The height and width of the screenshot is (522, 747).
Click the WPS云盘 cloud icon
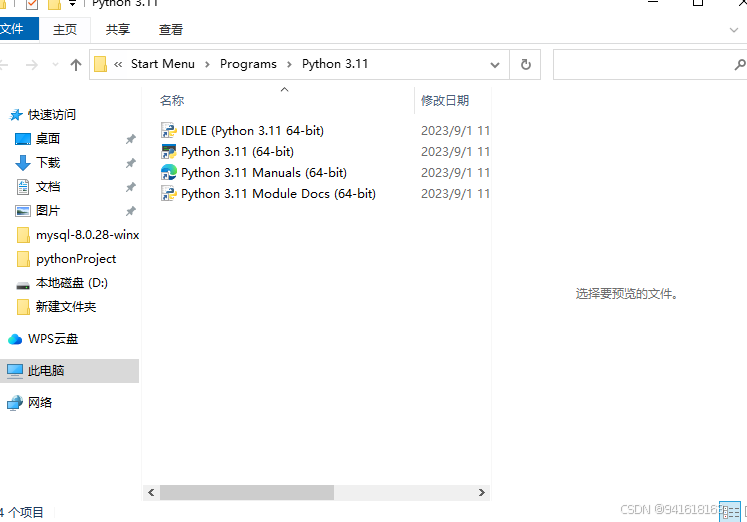point(15,339)
